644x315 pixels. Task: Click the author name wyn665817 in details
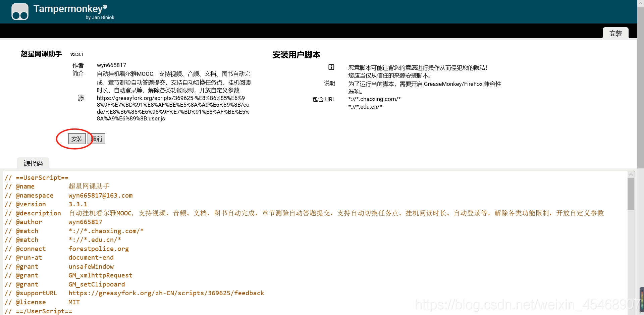[111, 65]
